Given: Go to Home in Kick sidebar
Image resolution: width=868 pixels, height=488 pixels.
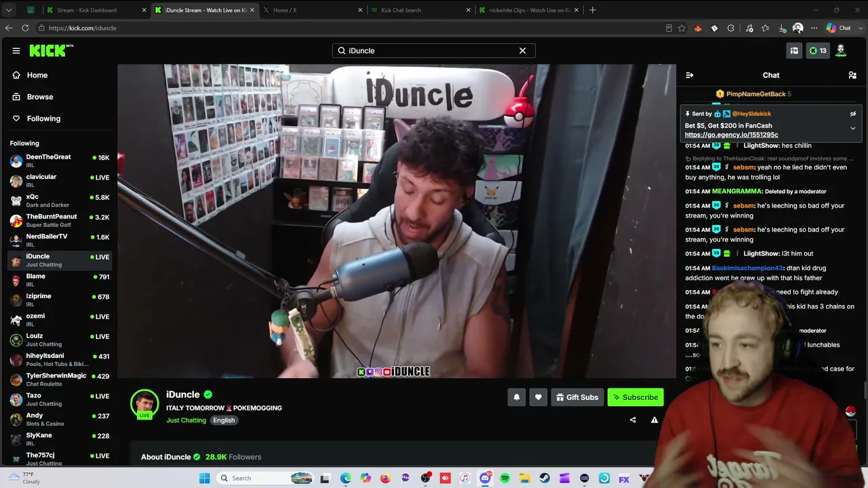Looking at the screenshot, I should (x=37, y=75).
